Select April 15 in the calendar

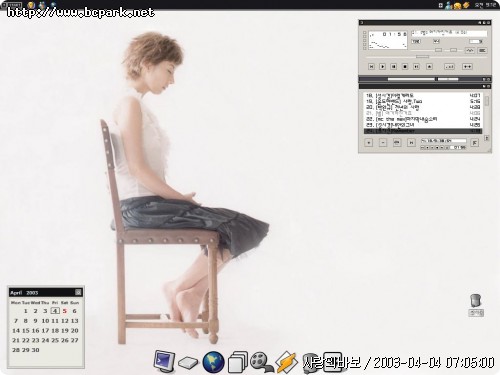[26, 330]
